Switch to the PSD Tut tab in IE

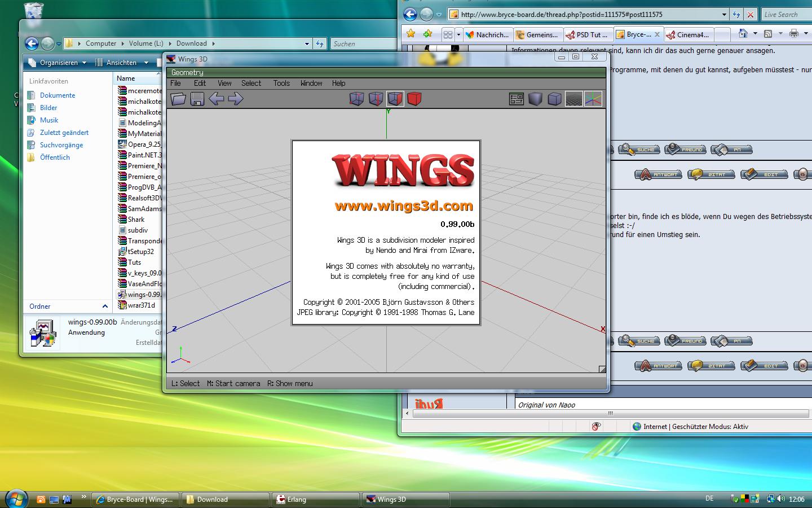click(588, 34)
